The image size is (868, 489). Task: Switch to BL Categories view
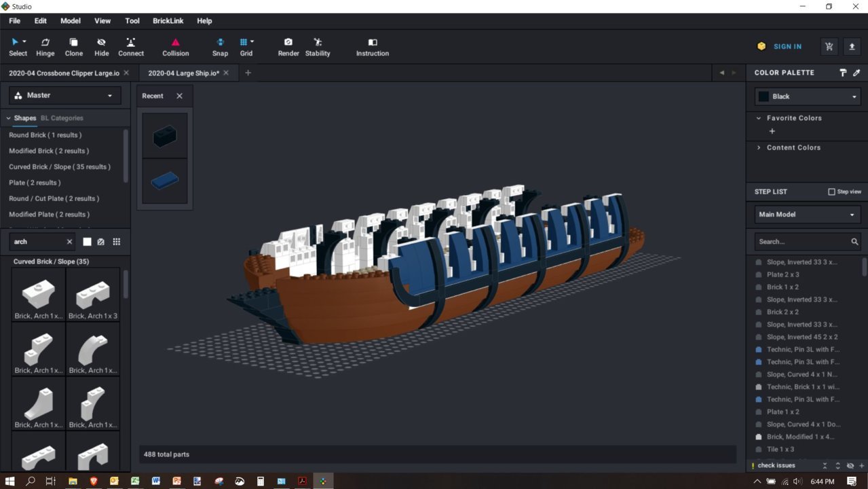click(62, 118)
